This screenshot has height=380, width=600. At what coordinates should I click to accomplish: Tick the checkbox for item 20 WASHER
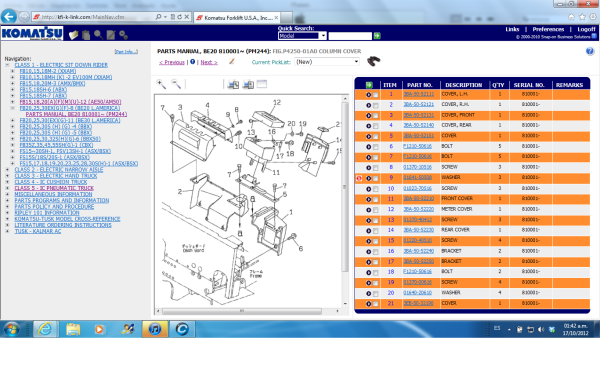click(375, 294)
